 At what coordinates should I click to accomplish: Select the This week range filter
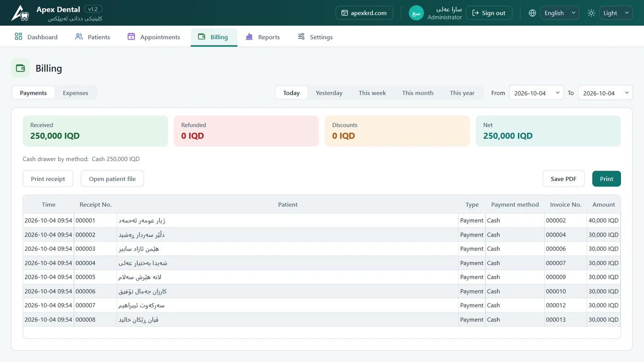click(372, 93)
